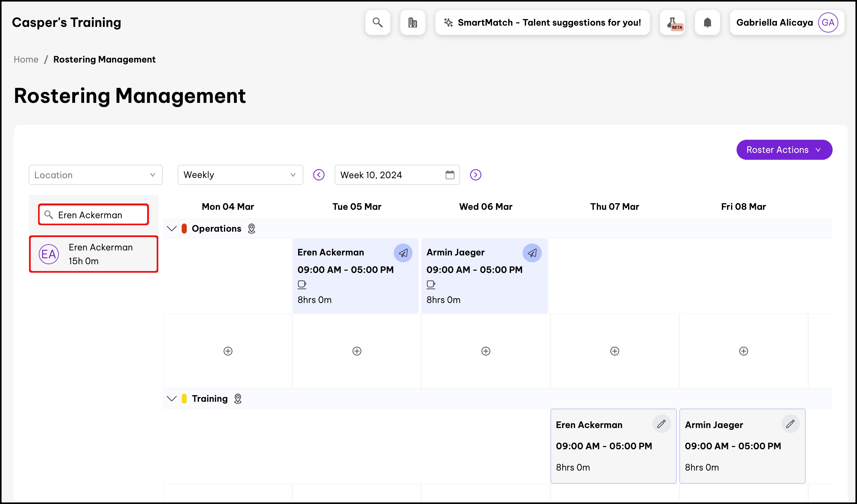Collapse the Operations section chevron

click(172, 228)
